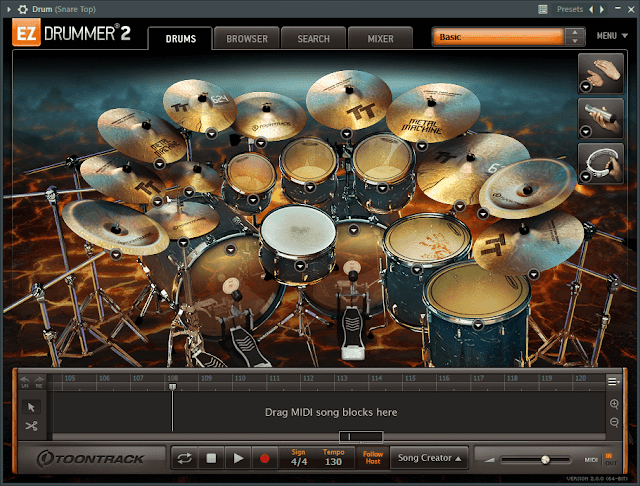Open the tambourine percussion pad
The image size is (640, 486).
(601, 164)
